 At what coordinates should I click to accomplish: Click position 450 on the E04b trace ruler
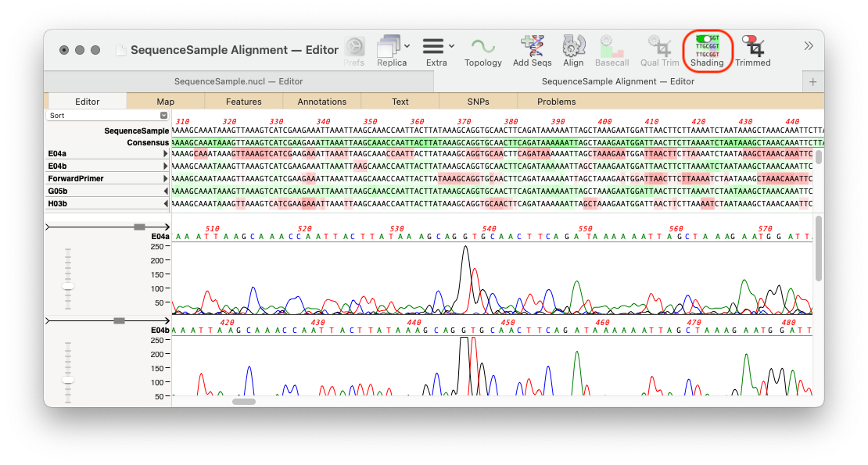click(x=508, y=322)
